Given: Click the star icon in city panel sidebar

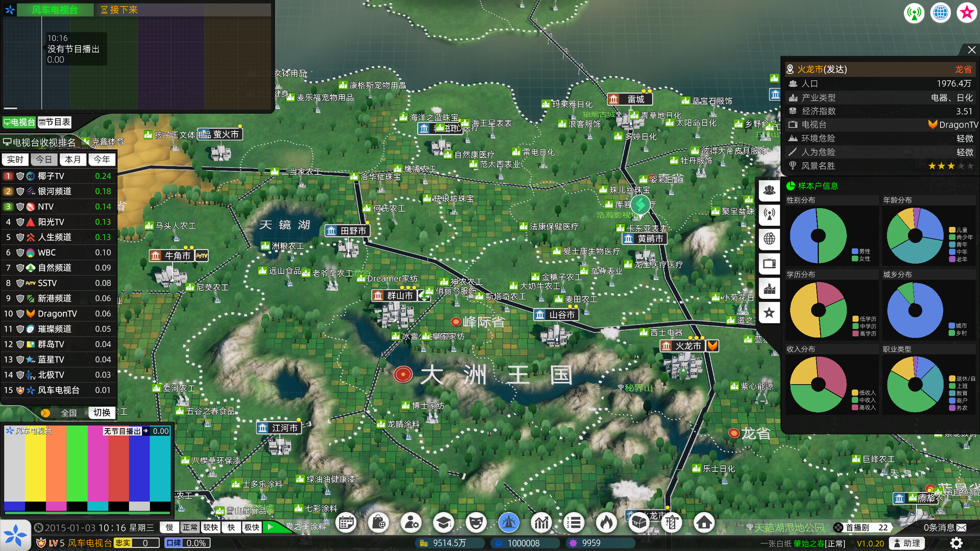Looking at the screenshot, I should pyautogui.click(x=769, y=313).
